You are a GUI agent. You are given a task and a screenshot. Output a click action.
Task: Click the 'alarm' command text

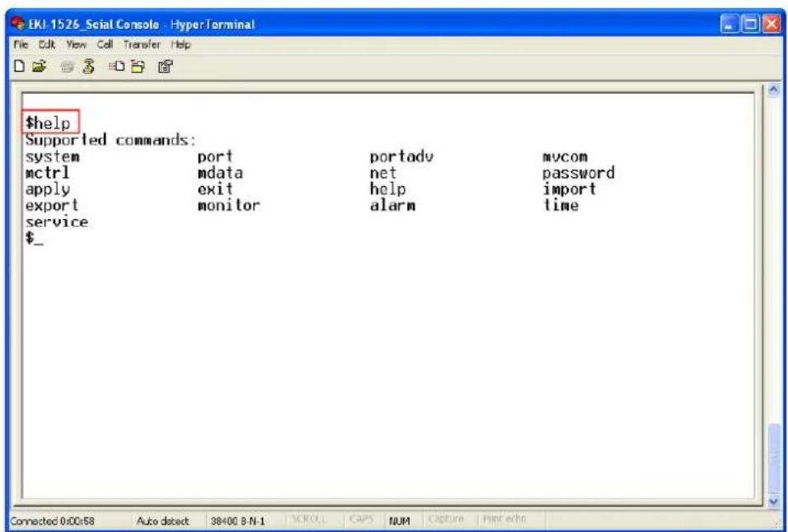point(392,205)
